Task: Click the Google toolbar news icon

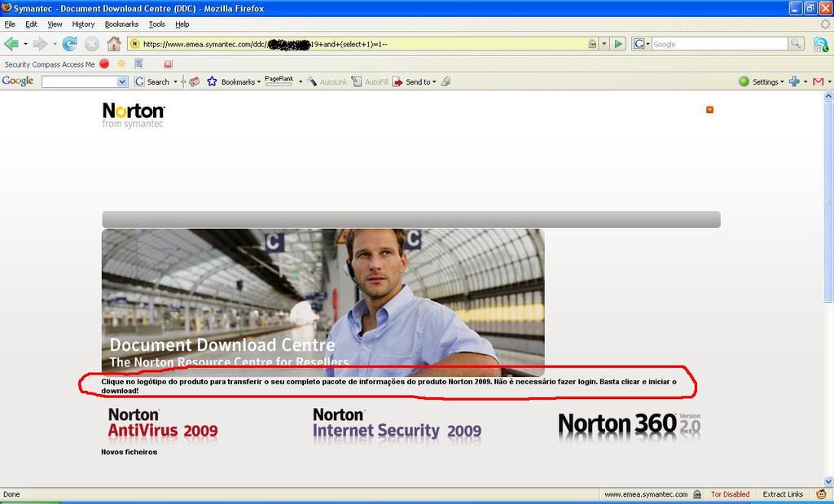Action: 194,81
